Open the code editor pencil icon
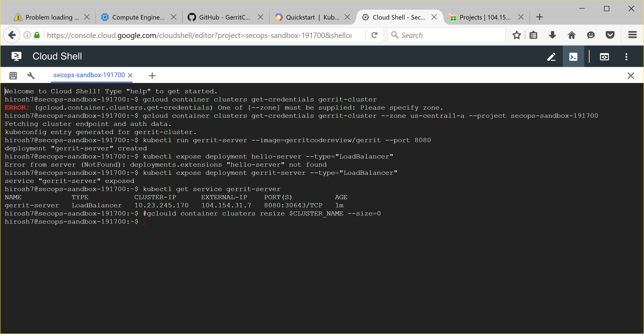This screenshot has width=644, height=334. pos(551,57)
